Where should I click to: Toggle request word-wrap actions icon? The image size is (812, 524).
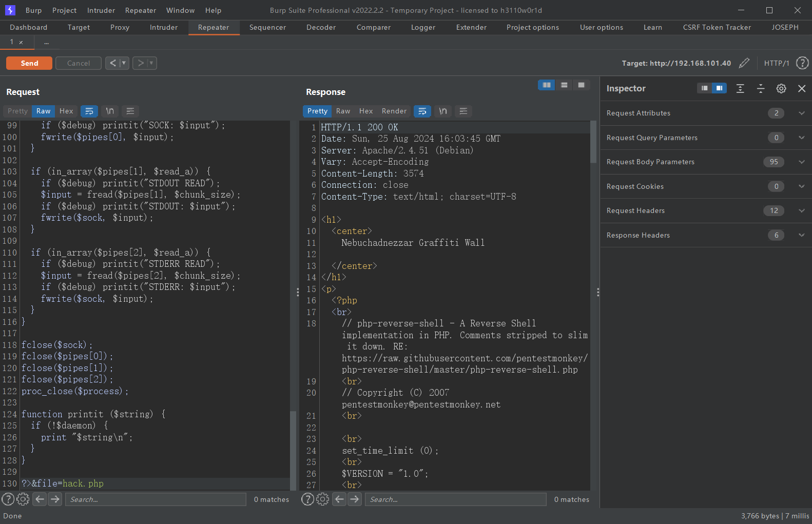click(x=89, y=111)
